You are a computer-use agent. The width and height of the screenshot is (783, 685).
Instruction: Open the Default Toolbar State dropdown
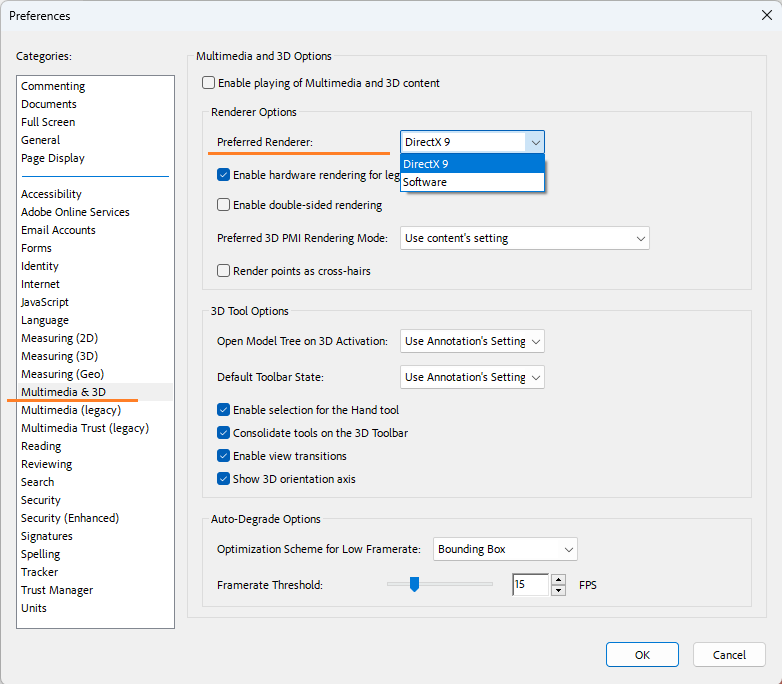472,377
